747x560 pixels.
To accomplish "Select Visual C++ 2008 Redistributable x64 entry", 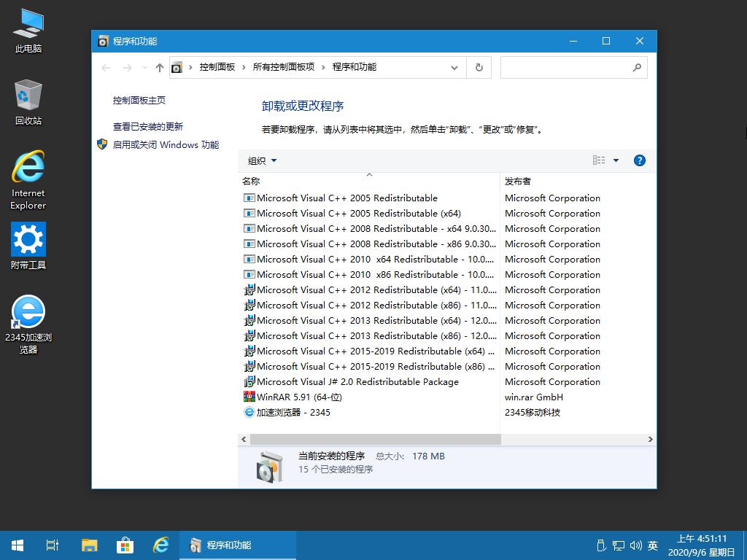I will pyautogui.click(x=368, y=228).
